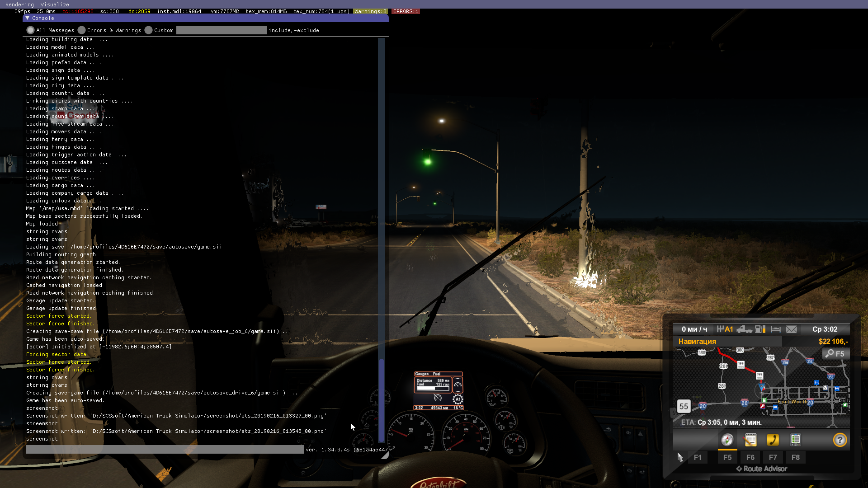The image size is (868, 488).
Task: Click the fuel pump status icon
Action: (760, 329)
